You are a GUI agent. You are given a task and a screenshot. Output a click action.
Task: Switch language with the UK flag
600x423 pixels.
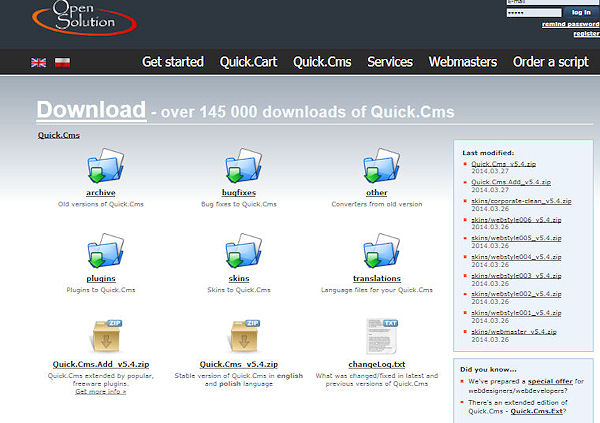point(39,62)
